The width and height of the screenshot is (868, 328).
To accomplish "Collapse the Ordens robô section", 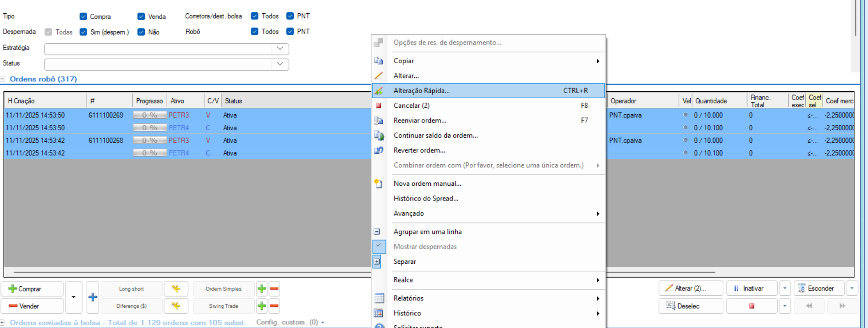I will click(2, 79).
